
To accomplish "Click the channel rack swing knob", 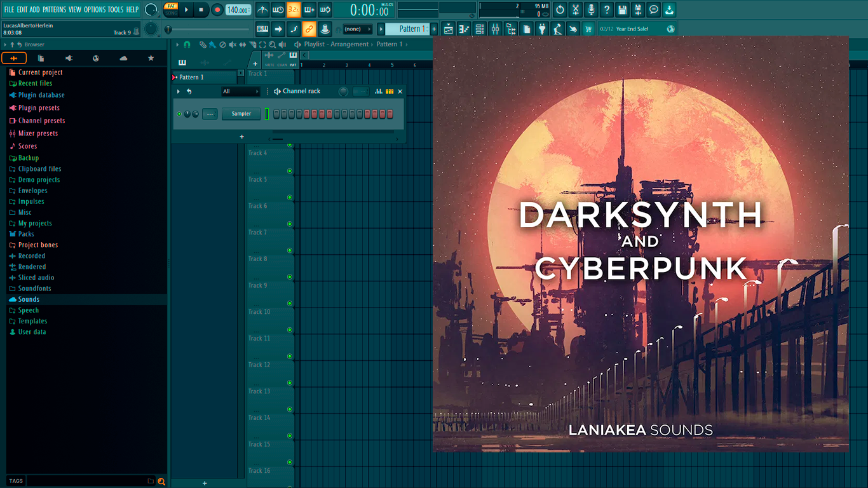I will coord(344,91).
